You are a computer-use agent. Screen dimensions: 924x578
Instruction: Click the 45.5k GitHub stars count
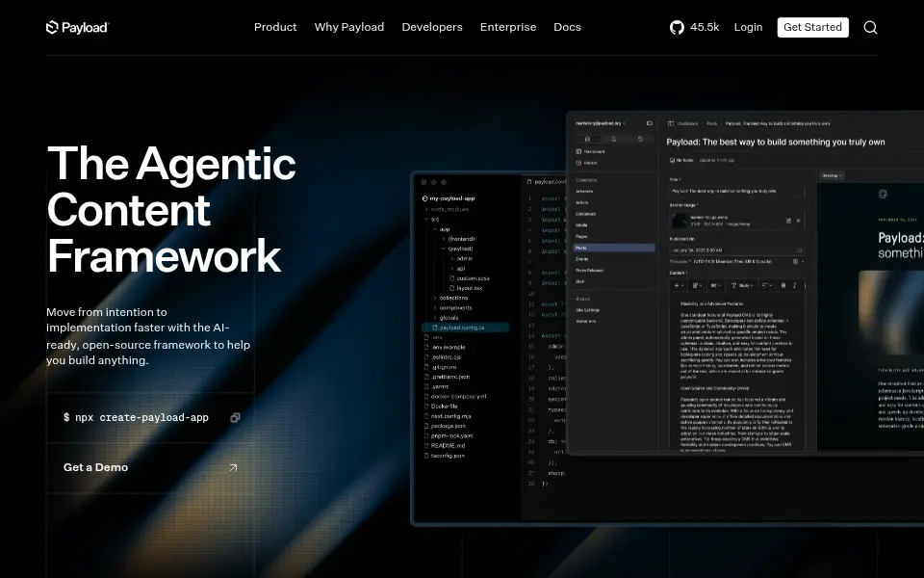coord(705,27)
